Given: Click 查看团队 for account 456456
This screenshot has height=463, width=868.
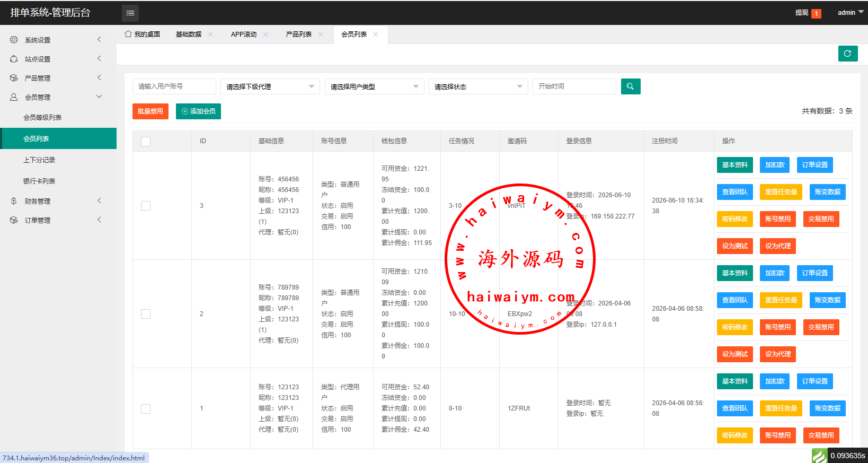Looking at the screenshot, I should 735,192.
